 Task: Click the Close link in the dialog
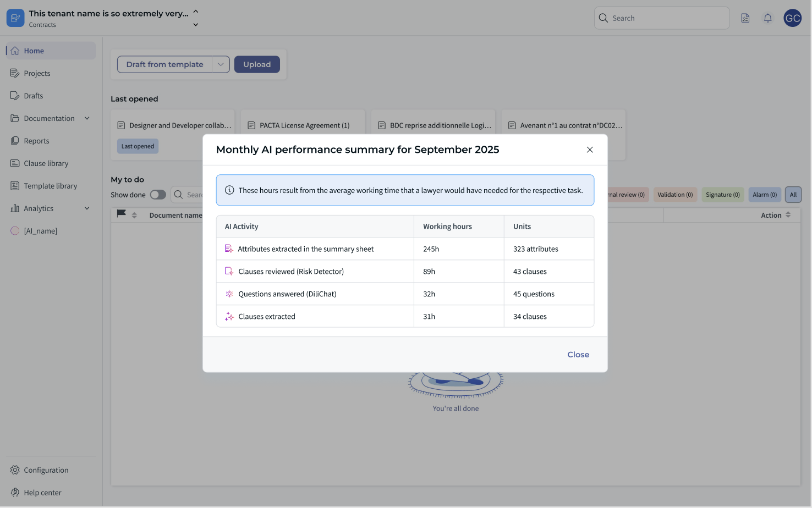578,355
